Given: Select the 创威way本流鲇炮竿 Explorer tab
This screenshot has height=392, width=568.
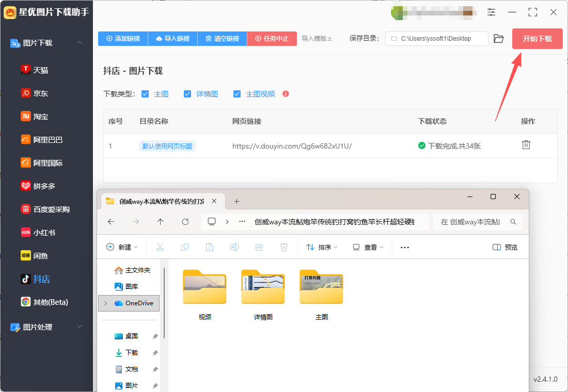Looking at the screenshot, I should (x=162, y=201).
